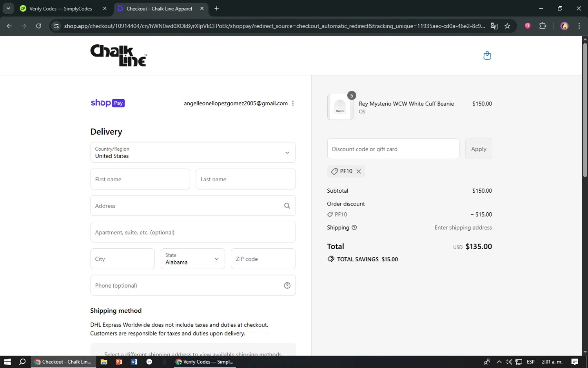The height and width of the screenshot is (368, 588).
Task: Focus the Last name field
Action: pyautogui.click(x=245, y=179)
